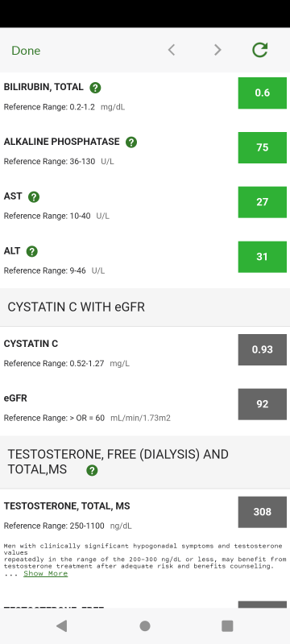Viewport: 290px width, 644px height.
Task: Select the ALT result value 31
Action: tap(263, 257)
